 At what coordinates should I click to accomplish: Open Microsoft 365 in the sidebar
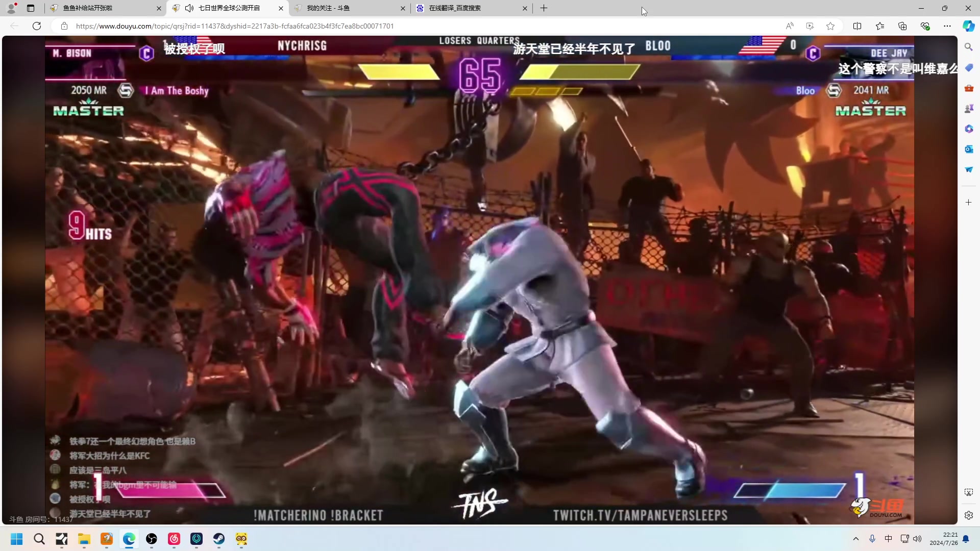[x=969, y=129]
